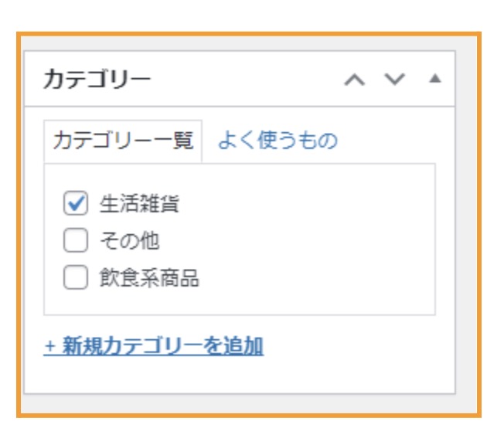Select the 飲食系商品 label text
The width and height of the screenshot is (504, 428).
149,279
